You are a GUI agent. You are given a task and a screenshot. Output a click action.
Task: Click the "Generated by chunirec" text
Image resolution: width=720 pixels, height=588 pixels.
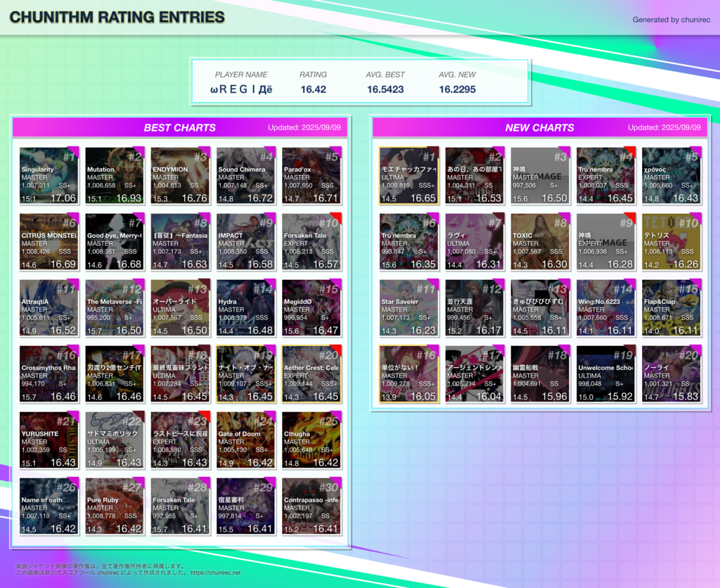671,20
